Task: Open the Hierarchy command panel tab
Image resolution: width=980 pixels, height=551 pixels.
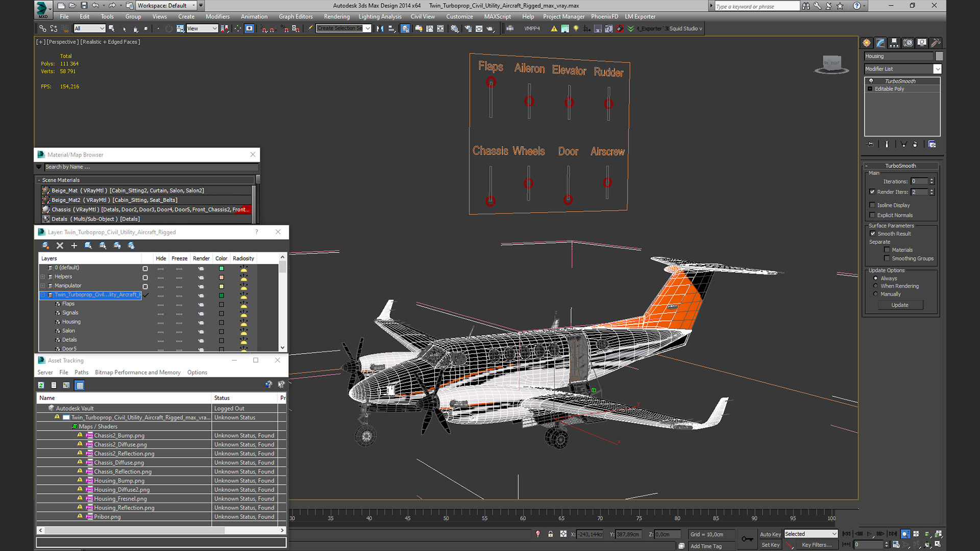Action: click(894, 43)
